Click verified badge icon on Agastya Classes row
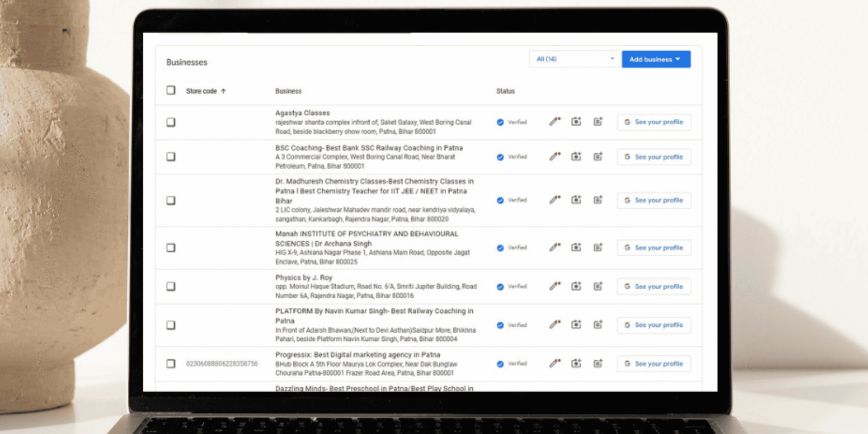 (x=500, y=122)
